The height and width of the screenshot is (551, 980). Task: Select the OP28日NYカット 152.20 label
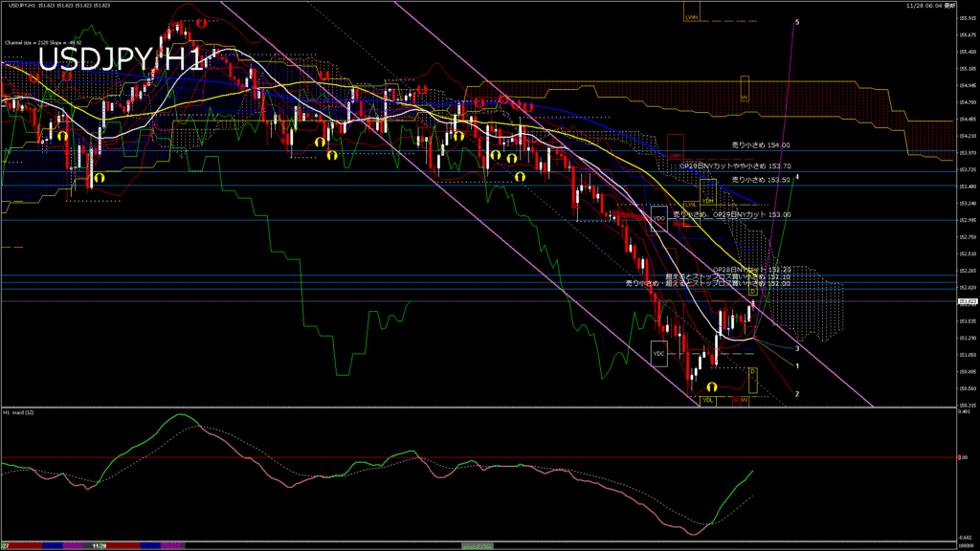click(752, 270)
